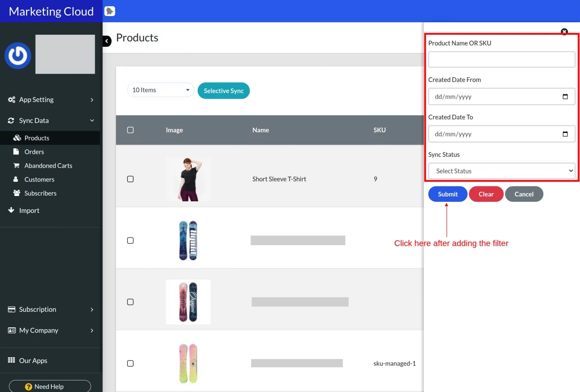Close the filter panel with the X icon
This screenshot has width=580, height=392.
coord(564,32)
